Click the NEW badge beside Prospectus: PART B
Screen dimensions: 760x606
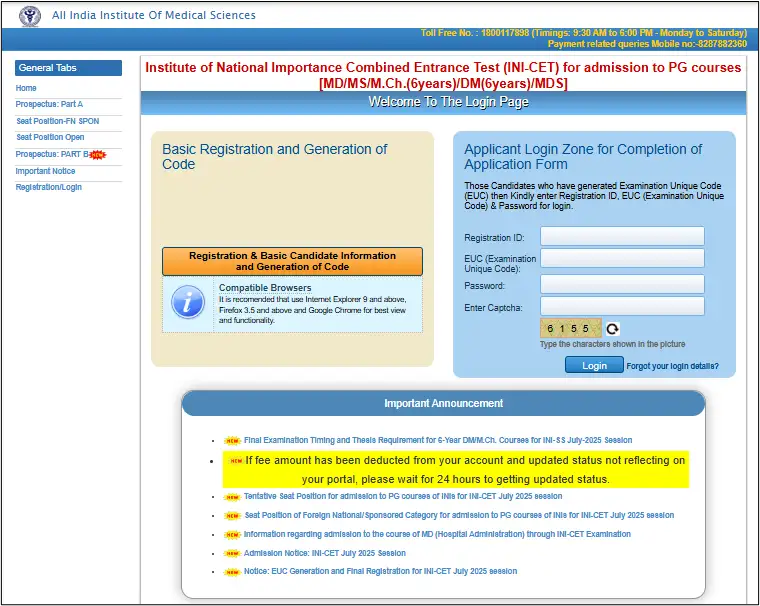coord(98,155)
